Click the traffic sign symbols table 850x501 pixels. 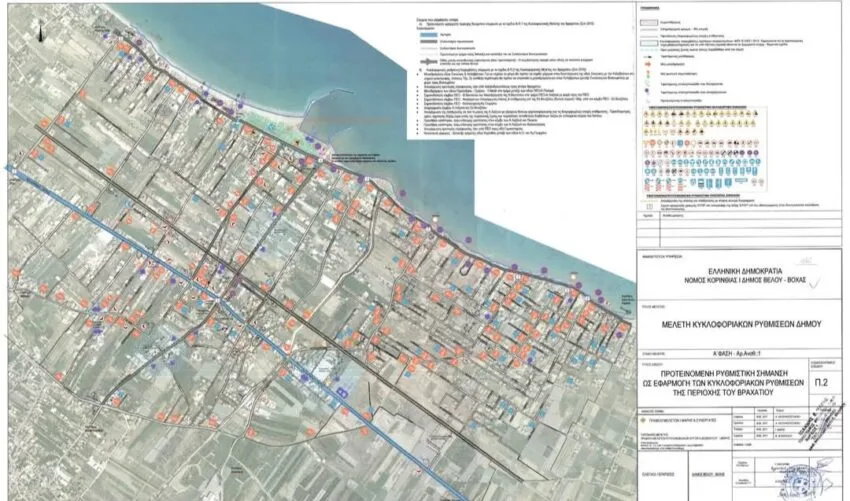click(705, 150)
